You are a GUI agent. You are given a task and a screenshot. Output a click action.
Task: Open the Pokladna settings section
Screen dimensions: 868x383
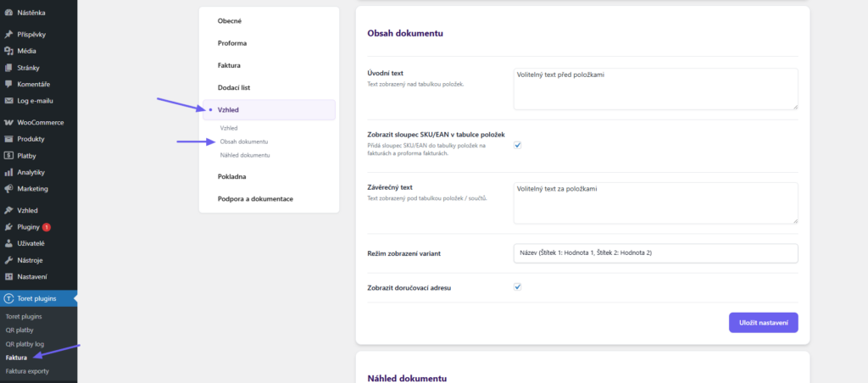[x=232, y=176]
